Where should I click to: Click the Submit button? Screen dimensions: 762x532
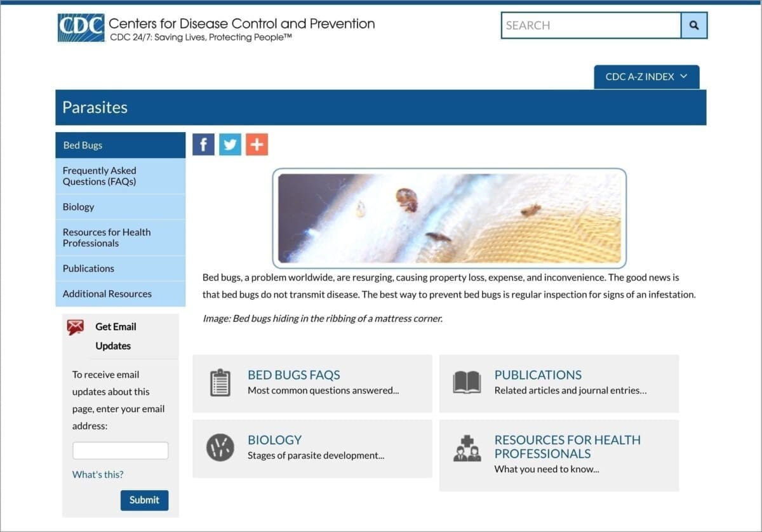144,500
